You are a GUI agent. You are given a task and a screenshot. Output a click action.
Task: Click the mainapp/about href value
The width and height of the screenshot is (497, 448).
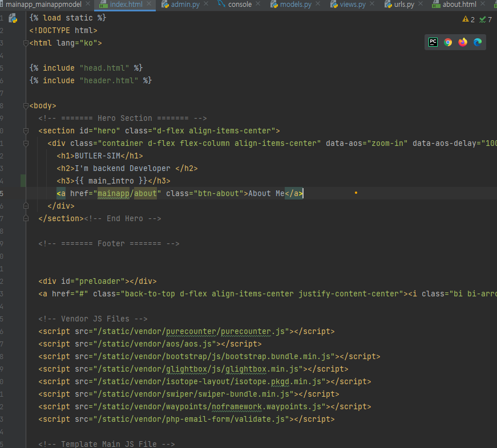[x=127, y=193]
